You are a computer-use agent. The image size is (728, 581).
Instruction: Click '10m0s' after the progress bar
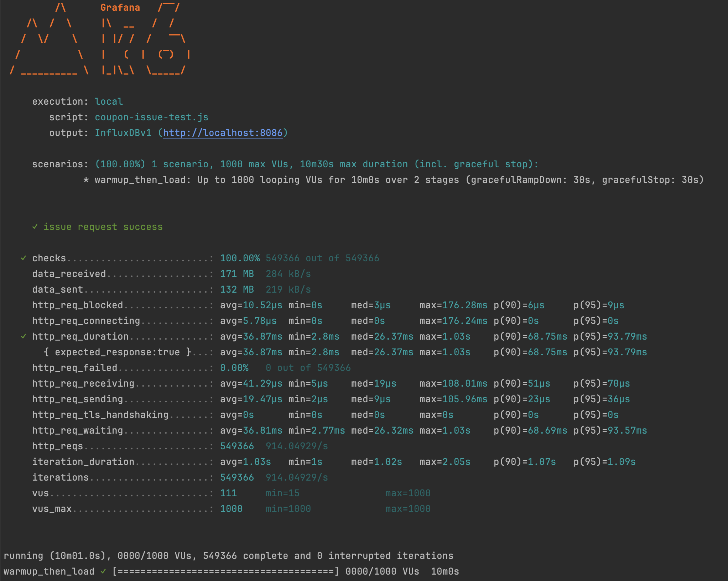click(x=445, y=571)
